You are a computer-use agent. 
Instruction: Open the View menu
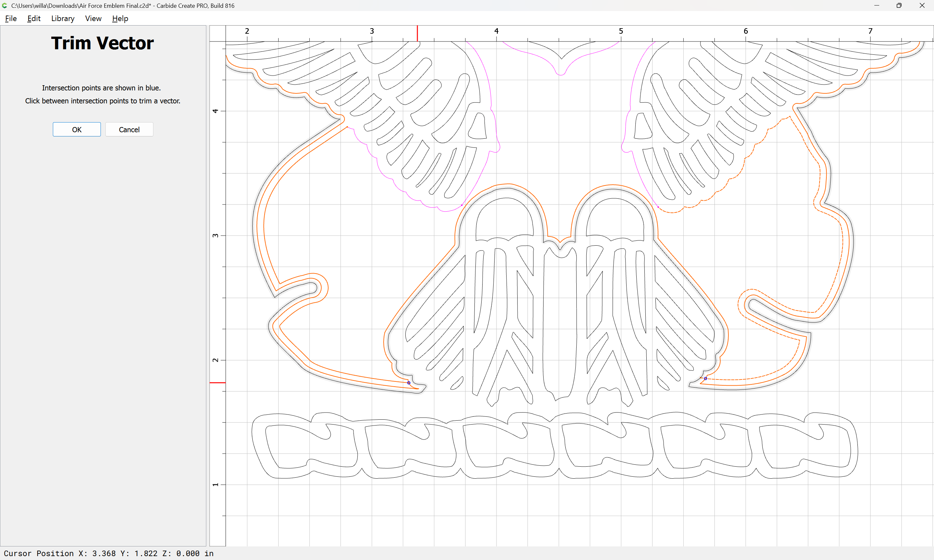click(x=93, y=18)
